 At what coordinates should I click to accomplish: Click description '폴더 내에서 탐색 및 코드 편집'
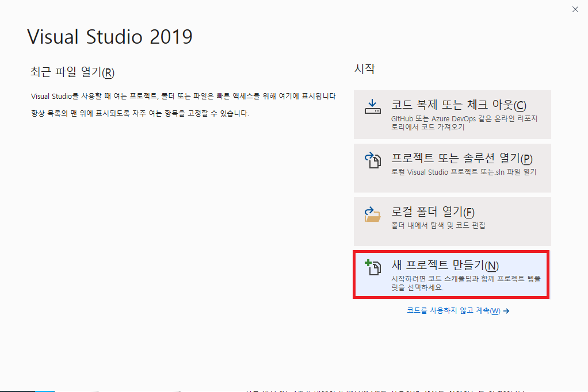pos(438,225)
